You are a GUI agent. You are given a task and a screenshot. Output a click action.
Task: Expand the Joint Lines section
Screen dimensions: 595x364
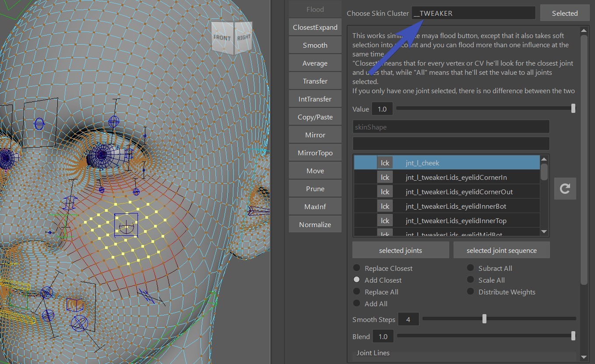[373, 353]
